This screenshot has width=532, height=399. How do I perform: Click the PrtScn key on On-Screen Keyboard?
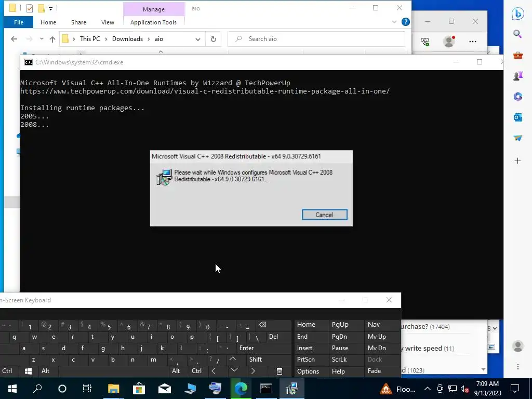[305, 360]
